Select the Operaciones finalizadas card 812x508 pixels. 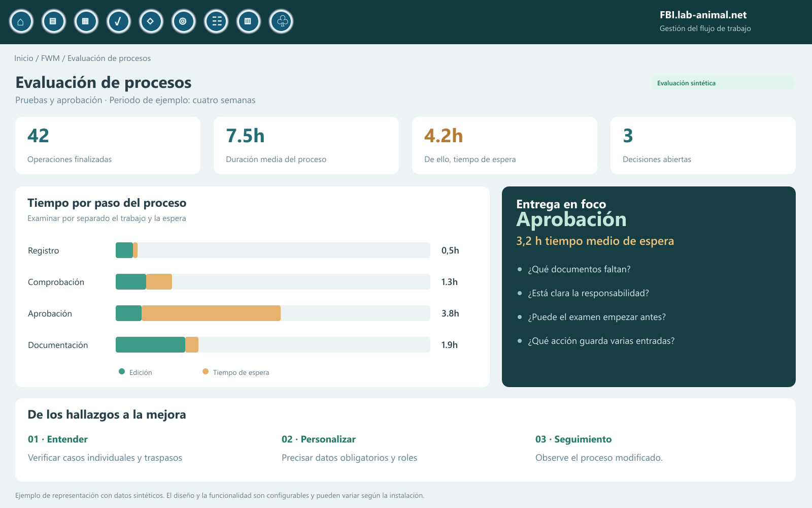(x=108, y=145)
